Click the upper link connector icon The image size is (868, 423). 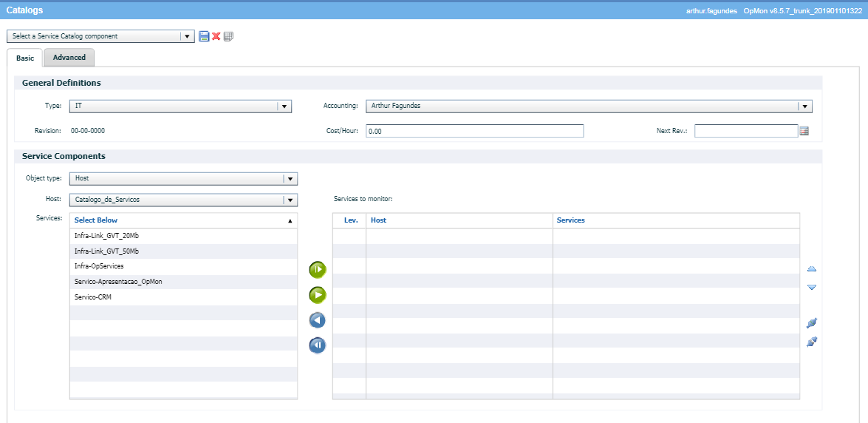point(811,323)
